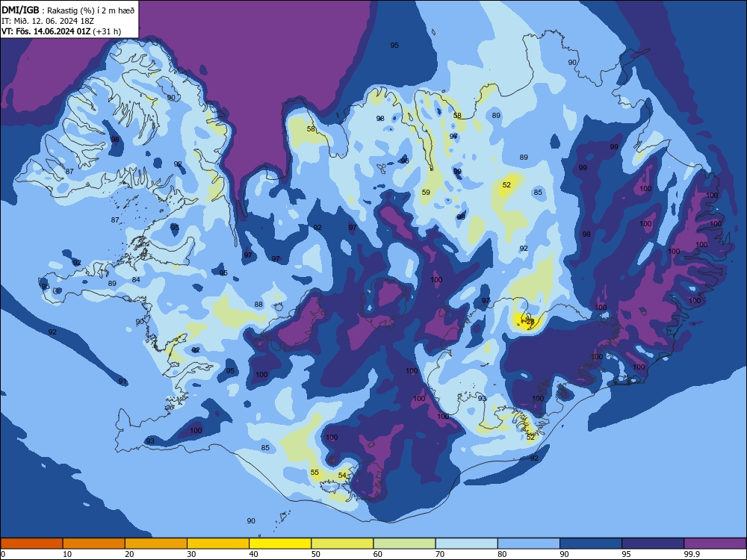Image resolution: width=747 pixels, height=560 pixels.
Task: Click the '99.9' legend tick label
Action: [691, 554]
